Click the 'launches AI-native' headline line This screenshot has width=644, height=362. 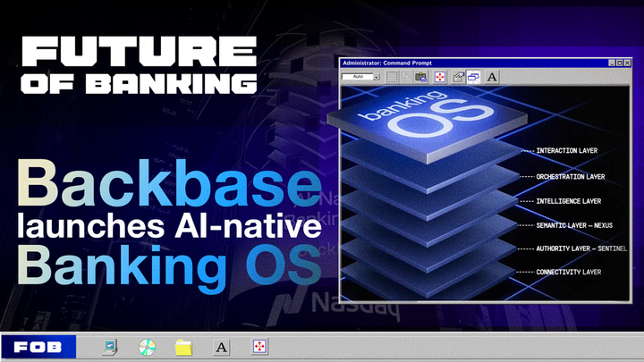[169, 225]
